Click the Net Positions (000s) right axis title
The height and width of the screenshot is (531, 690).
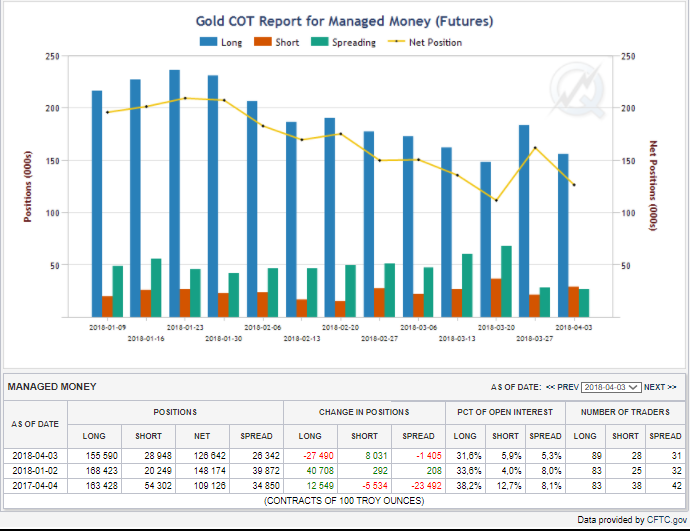[x=653, y=186]
